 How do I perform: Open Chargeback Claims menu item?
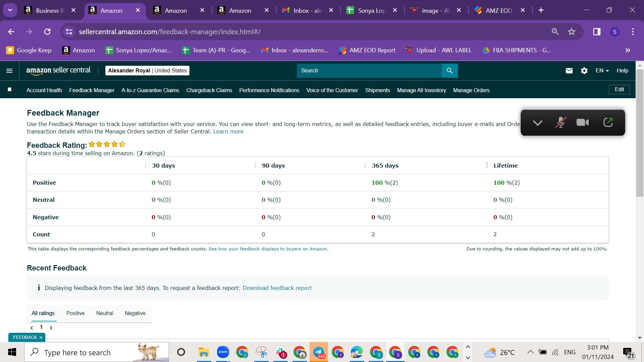[x=209, y=90]
